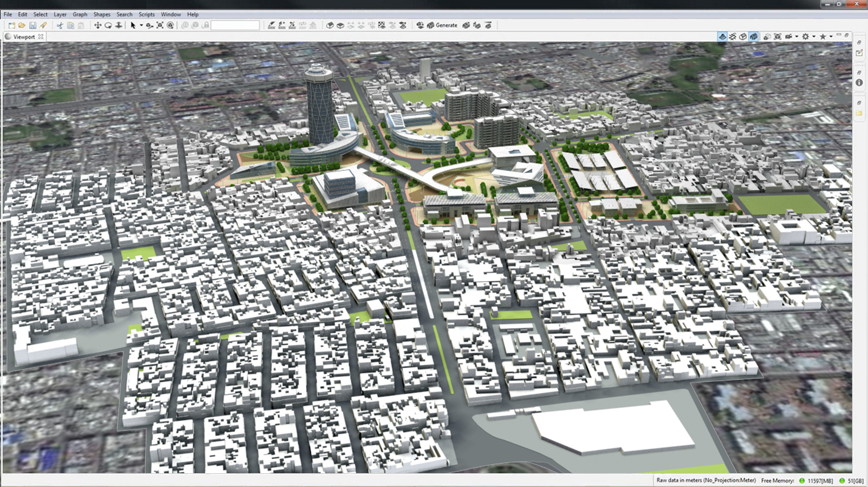Open the Scripts menu
This screenshot has height=487, width=868.
(146, 14)
